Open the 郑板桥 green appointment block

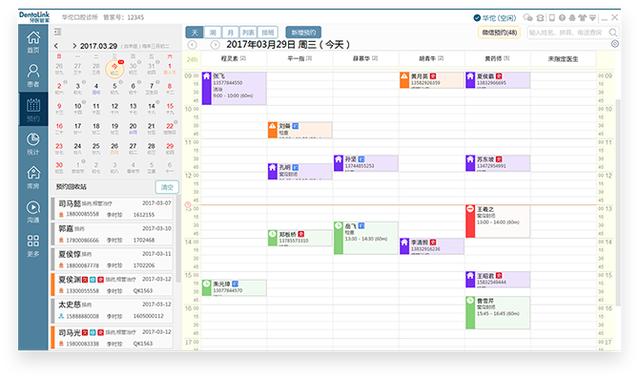click(x=300, y=238)
